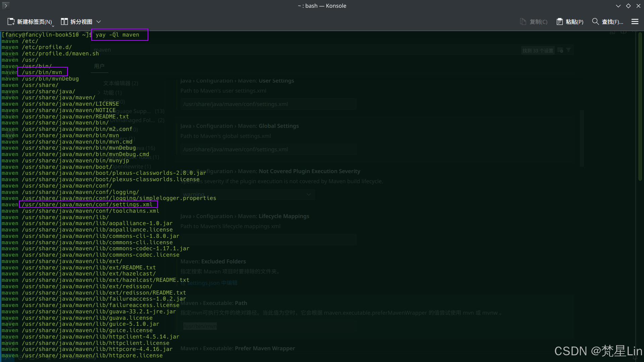Select the 用户 tab in background VS Code settings
Screen dimensions: 644x362
pos(99,66)
